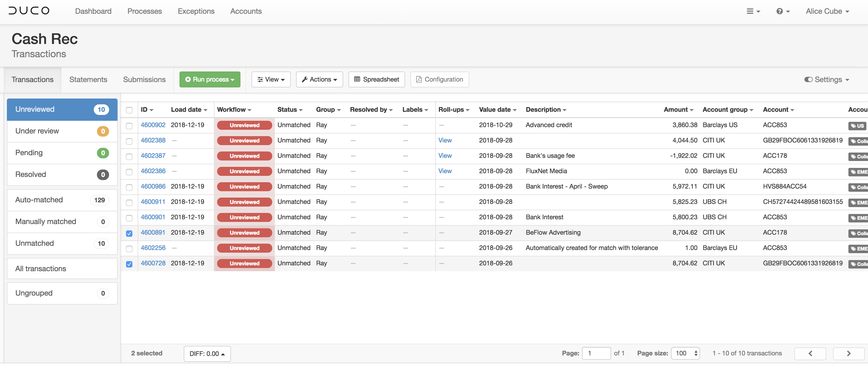Go to previous page arrow
Image resolution: width=868 pixels, height=366 pixels.
[810, 353]
